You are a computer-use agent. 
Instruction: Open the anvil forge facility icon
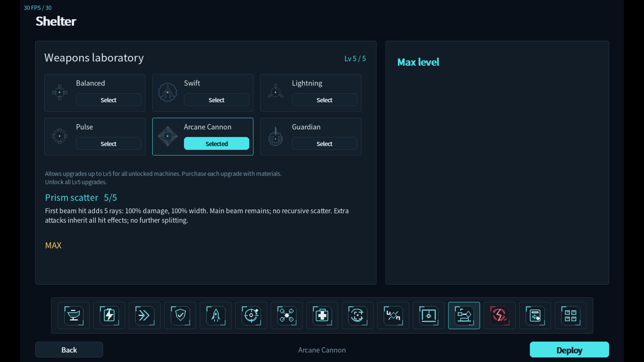[x=73, y=315]
